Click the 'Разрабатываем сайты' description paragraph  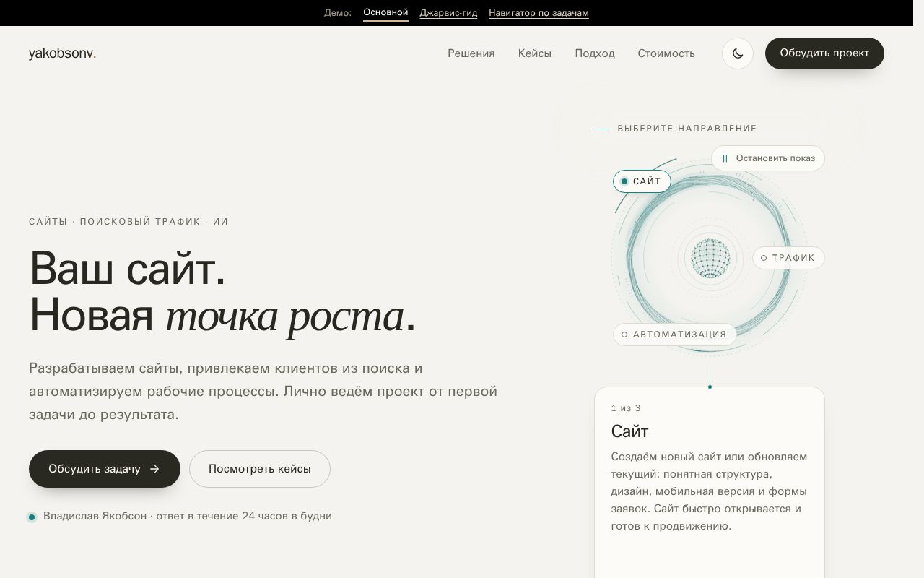pyautogui.click(x=263, y=392)
